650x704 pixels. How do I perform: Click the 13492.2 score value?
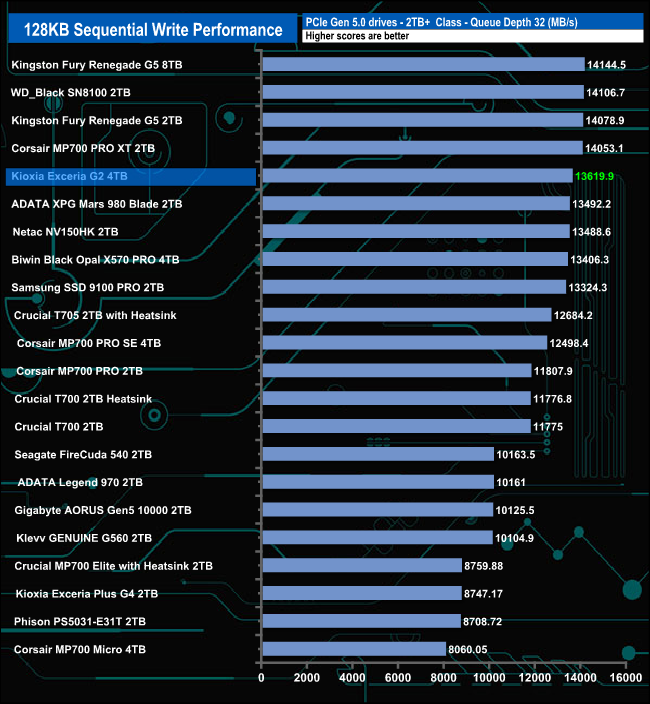(592, 204)
